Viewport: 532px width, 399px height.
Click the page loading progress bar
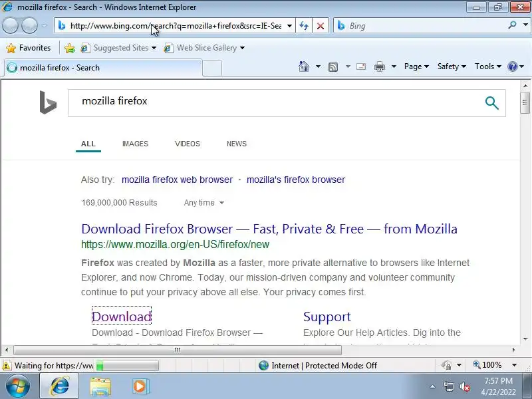(x=127, y=365)
